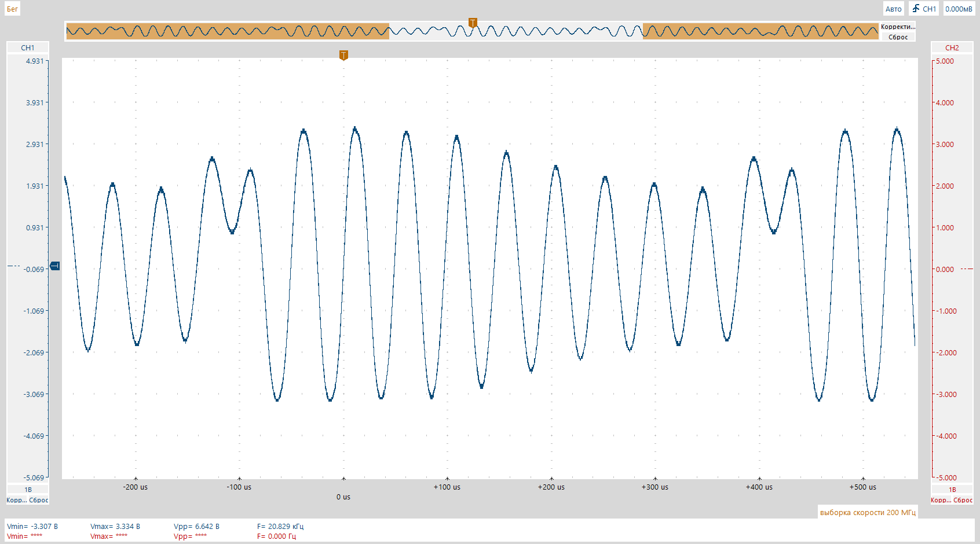Viewport: 980px width, 544px height.
Task: Click the 5.000 value on CH2 scale
Action: pyautogui.click(x=945, y=61)
